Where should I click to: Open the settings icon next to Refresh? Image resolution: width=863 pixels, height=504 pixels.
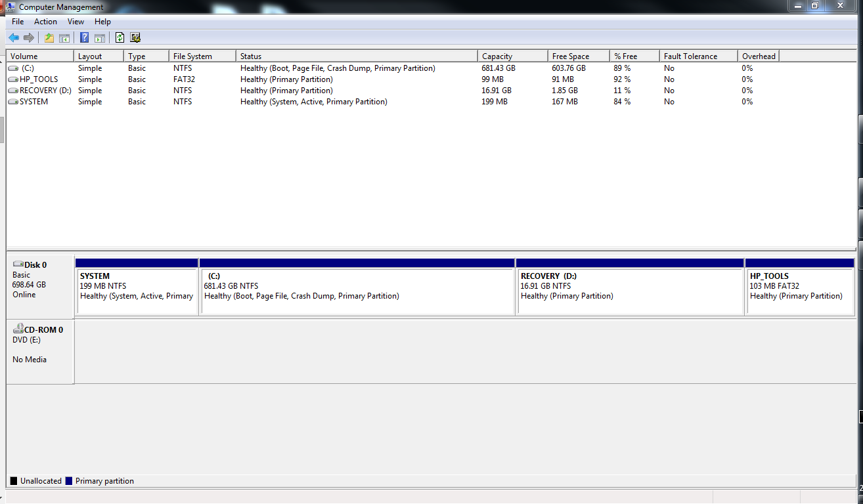pos(135,37)
